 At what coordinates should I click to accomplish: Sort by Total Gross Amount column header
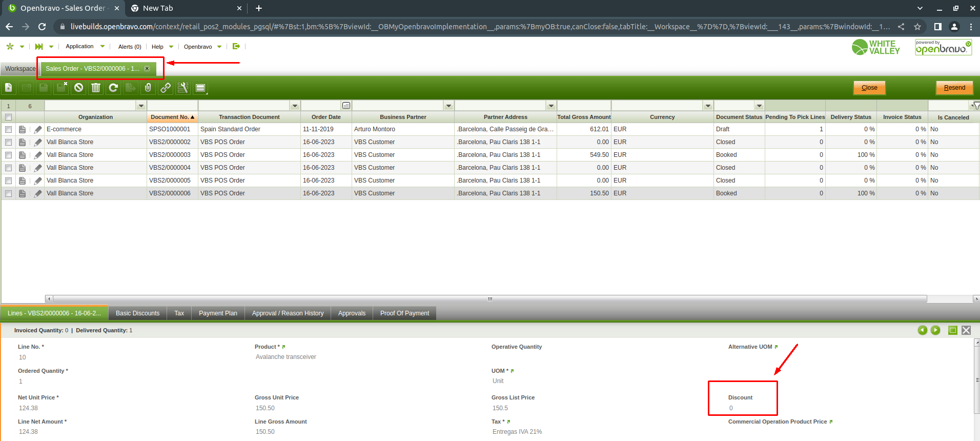coord(584,117)
